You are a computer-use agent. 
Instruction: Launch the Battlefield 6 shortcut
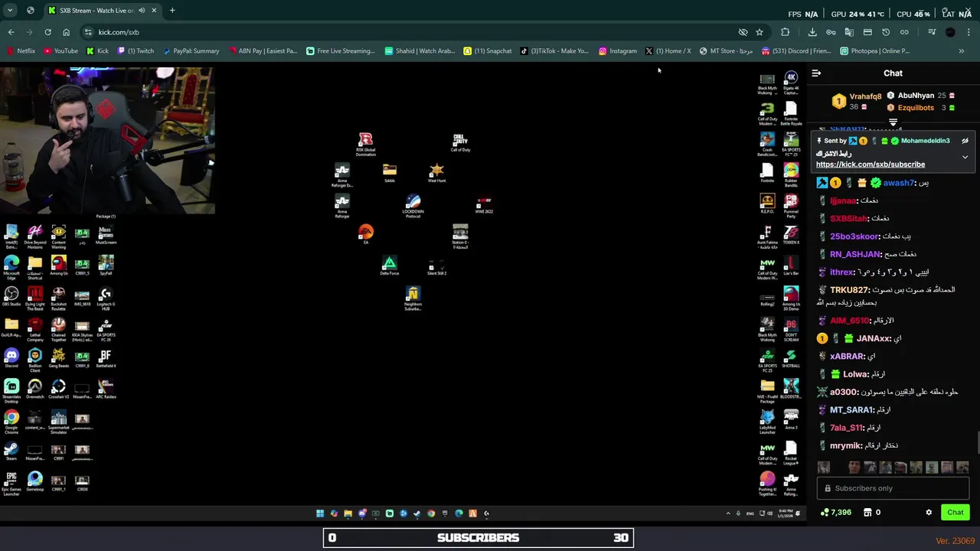click(106, 358)
